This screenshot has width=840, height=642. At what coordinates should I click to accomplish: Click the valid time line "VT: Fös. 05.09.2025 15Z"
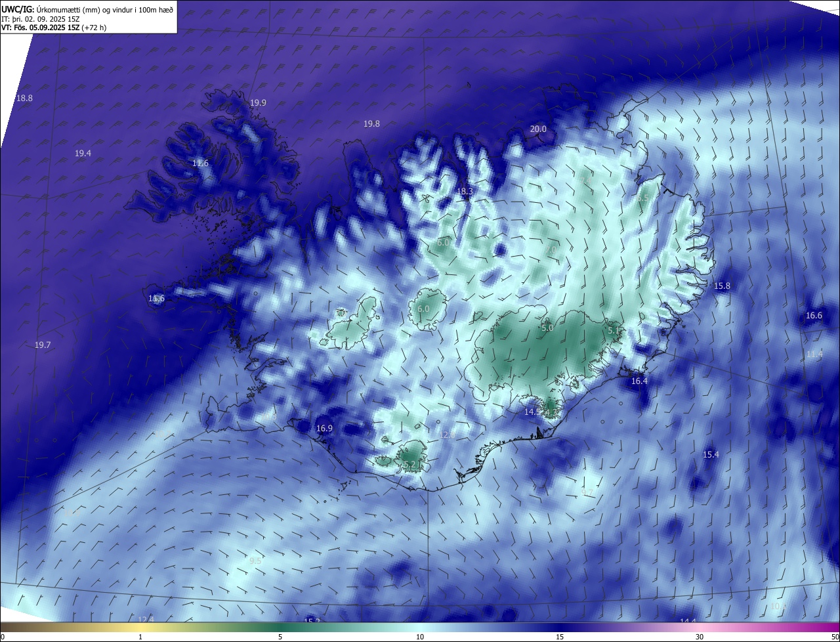click(x=40, y=28)
